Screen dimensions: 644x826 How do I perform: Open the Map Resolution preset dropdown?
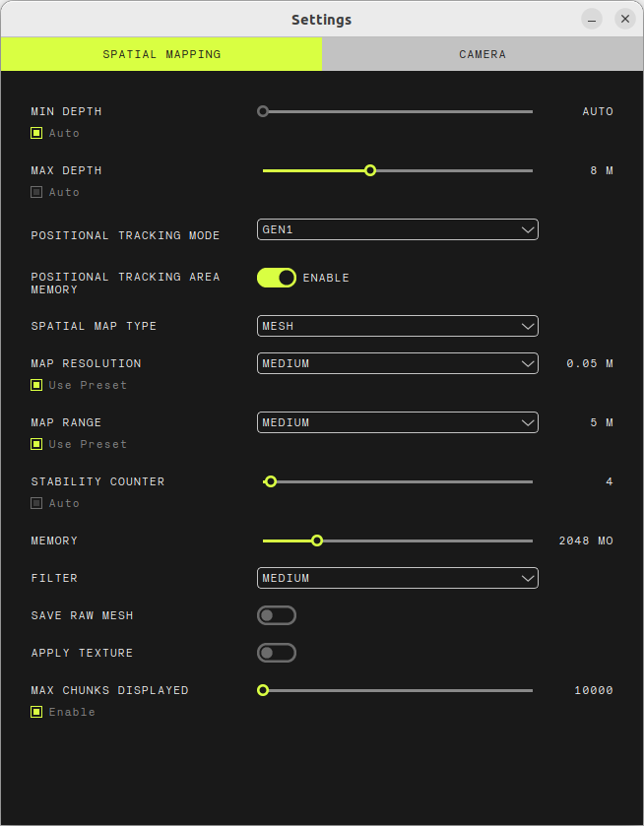click(x=398, y=363)
